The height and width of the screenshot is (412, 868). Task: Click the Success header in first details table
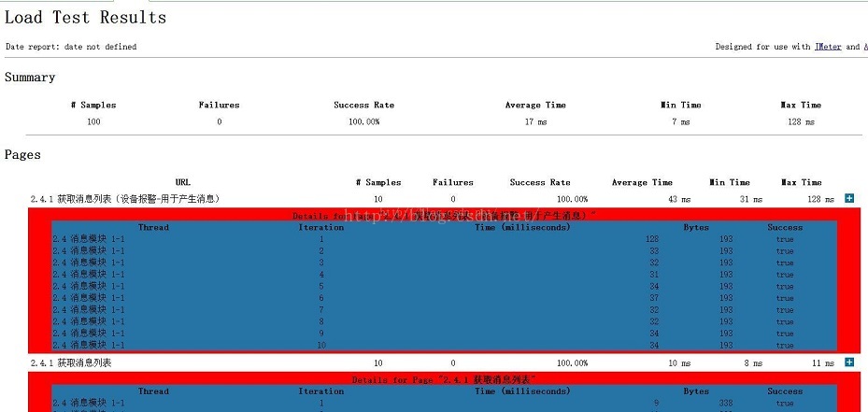[x=785, y=227]
